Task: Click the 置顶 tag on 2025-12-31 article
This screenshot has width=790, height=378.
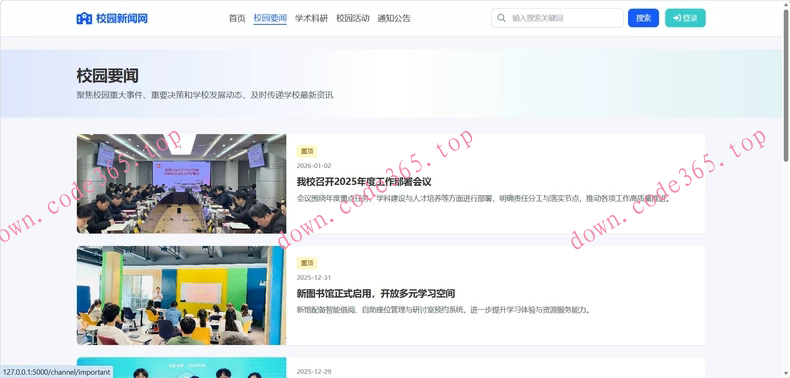Action: pyautogui.click(x=307, y=263)
